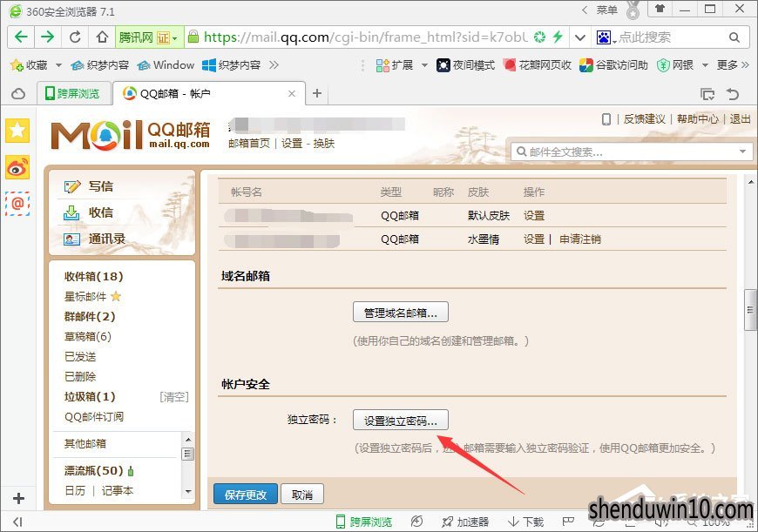Add a sidebar app with plus icon
758x532 pixels.
point(18,499)
